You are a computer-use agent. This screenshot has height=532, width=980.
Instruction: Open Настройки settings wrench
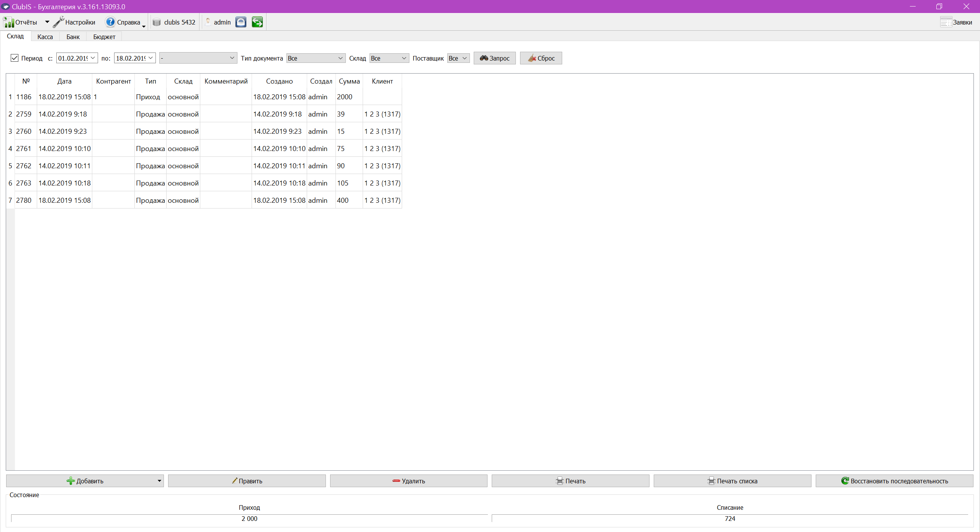coord(58,22)
